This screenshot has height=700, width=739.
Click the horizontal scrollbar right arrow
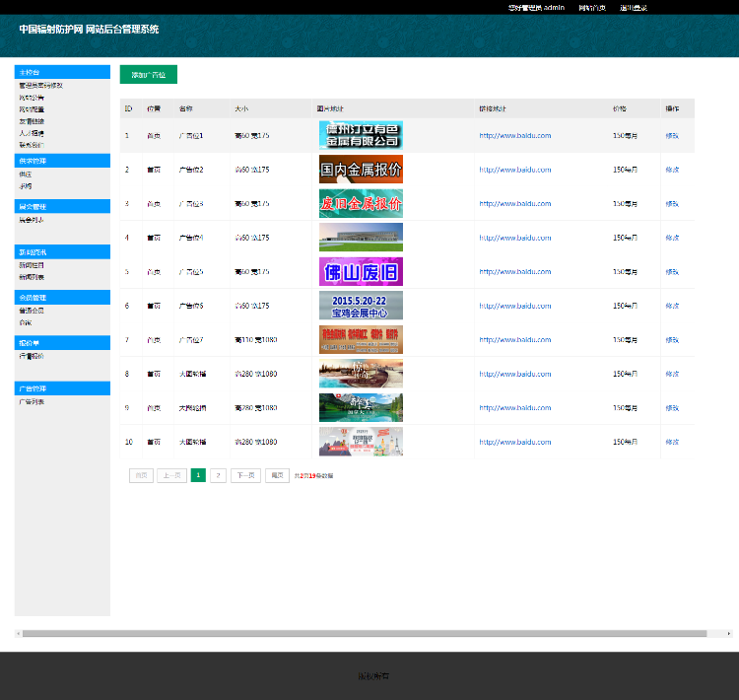729,633
